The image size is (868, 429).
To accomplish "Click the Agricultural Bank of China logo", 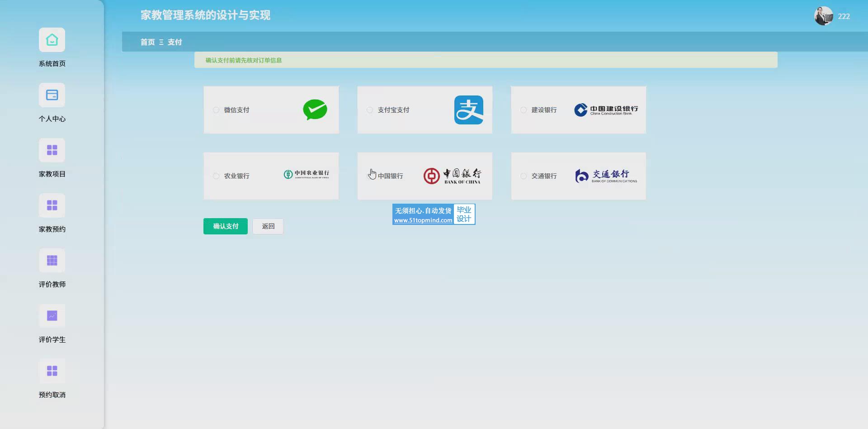I will tap(307, 174).
